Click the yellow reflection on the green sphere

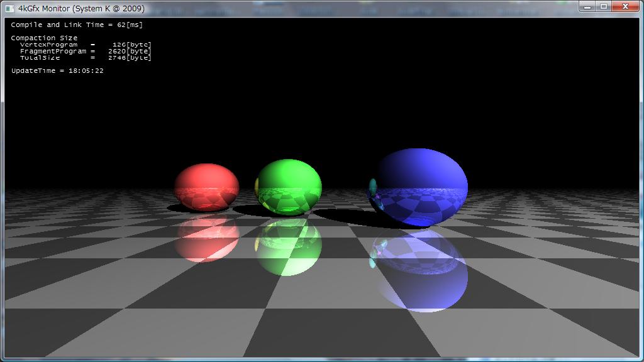click(x=258, y=187)
